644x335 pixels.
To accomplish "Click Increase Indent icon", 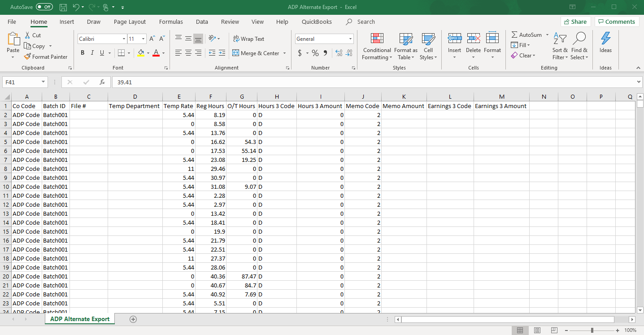I will pyautogui.click(x=222, y=53).
